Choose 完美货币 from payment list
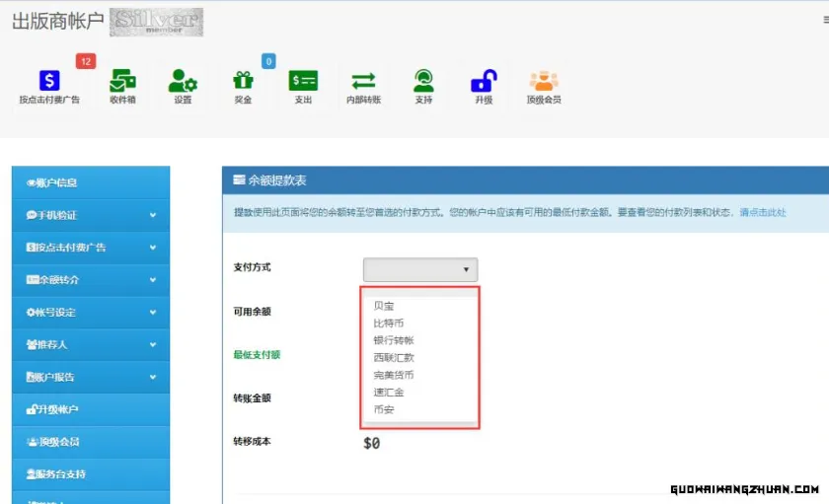Viewport: 829px width, 504px height. pyautogui.click(x=394, y=375)
